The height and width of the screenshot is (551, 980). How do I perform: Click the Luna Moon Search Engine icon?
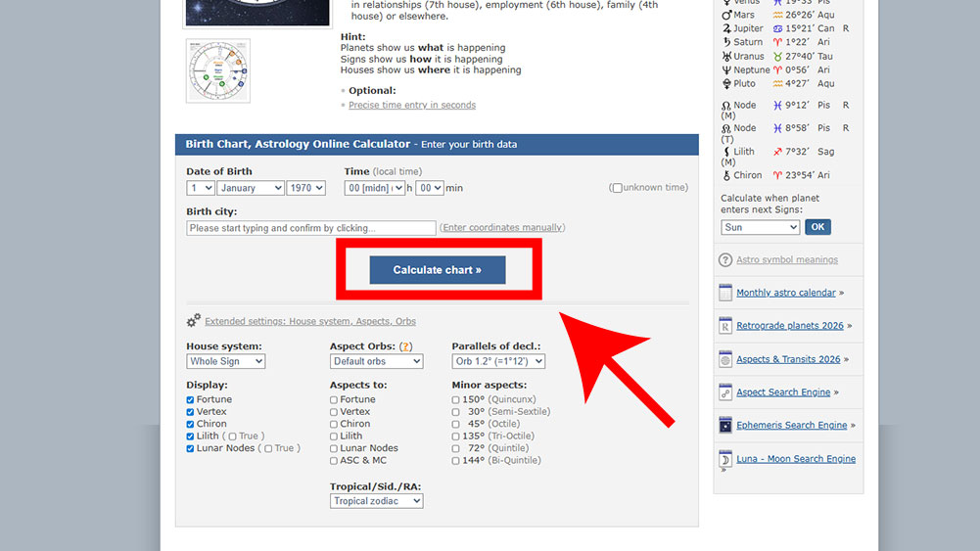click(x=725, y=459)
